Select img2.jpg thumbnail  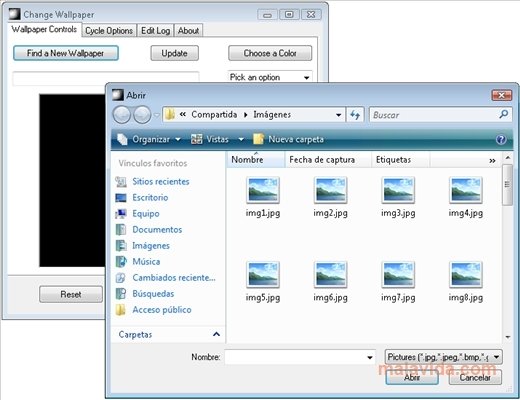[330, 190]
